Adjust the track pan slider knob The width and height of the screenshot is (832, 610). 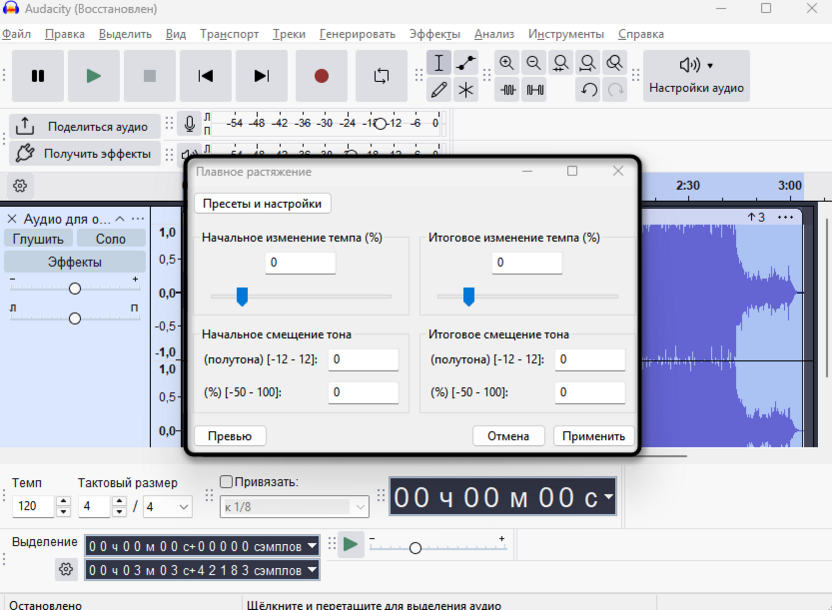75,318
